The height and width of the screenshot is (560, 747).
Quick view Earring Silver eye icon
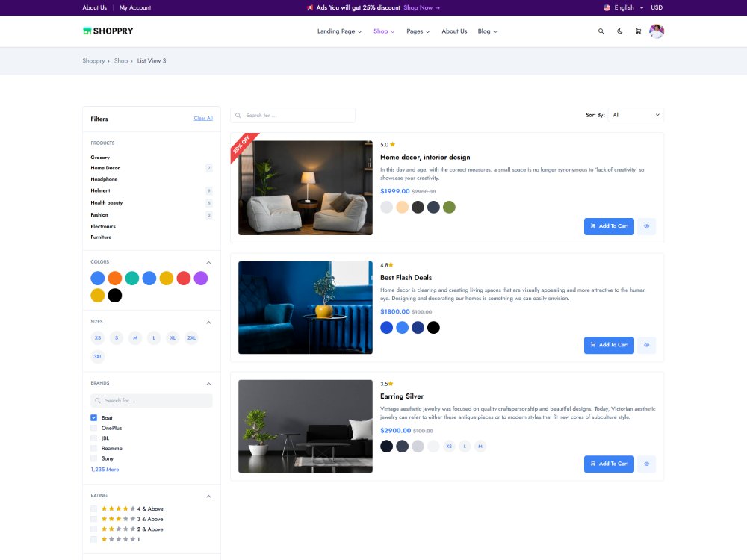point(646,464)
